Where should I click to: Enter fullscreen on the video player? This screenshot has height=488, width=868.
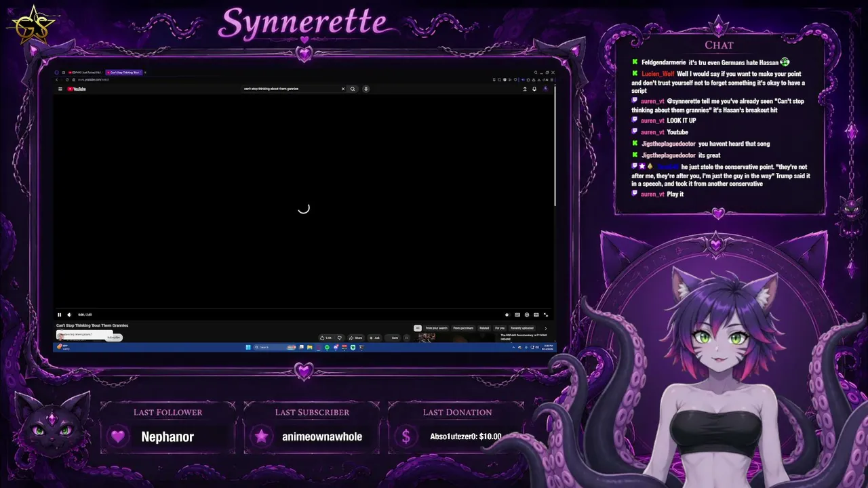click(545, 314)
